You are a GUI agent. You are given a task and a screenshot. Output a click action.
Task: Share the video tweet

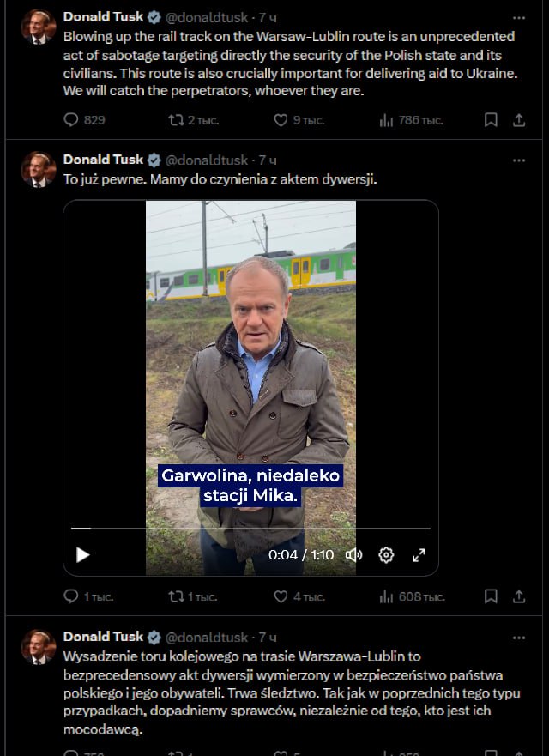point(519,596)
